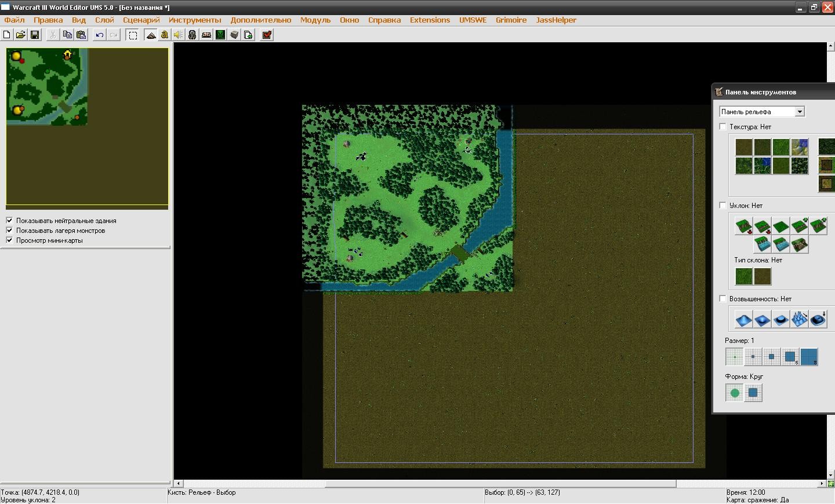Open the Вид menu
The image size is (835, 504).
(79, 20)
